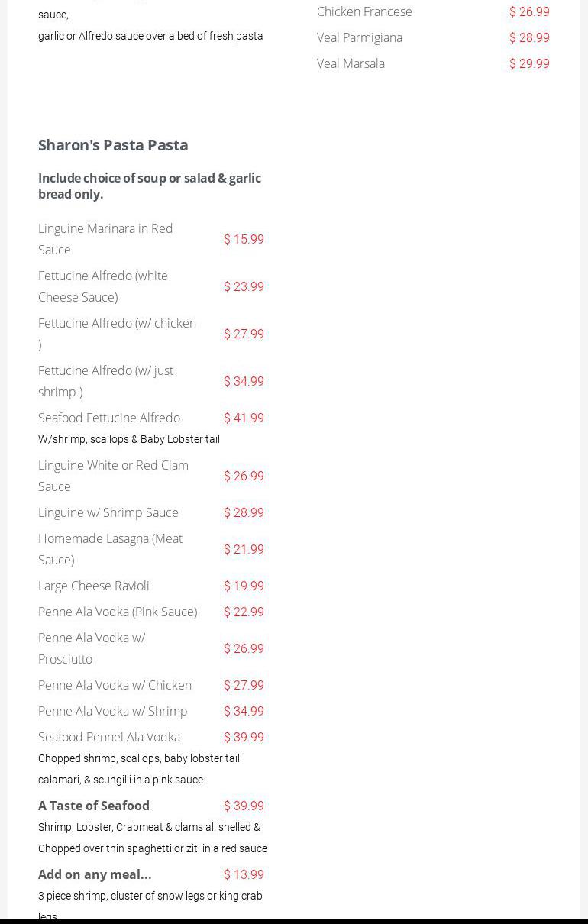588x924 pixels.
Task: Click the $29.99 Veal Marsala price
Action: (x=529, y=63)
